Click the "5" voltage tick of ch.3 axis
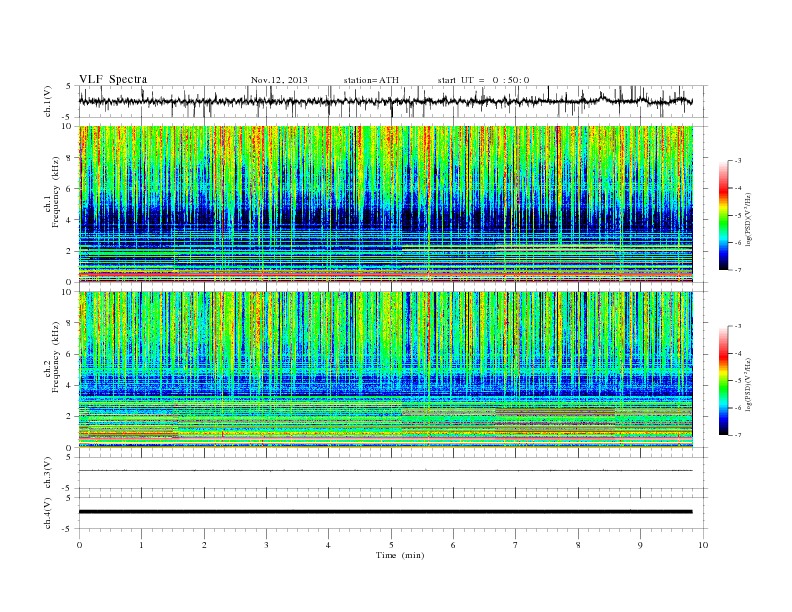 tap(70, 457)
